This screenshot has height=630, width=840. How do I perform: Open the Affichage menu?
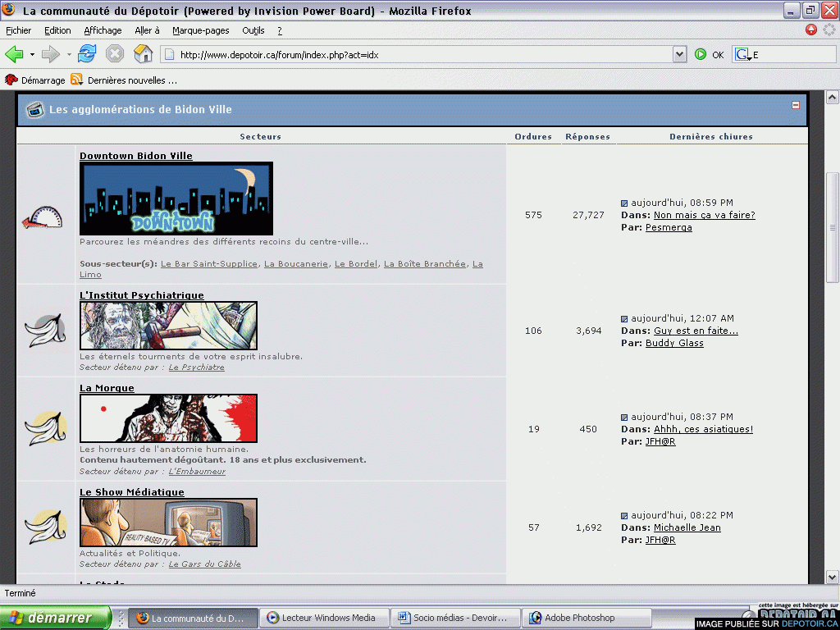pyautogui.click(x=103, y=30)
